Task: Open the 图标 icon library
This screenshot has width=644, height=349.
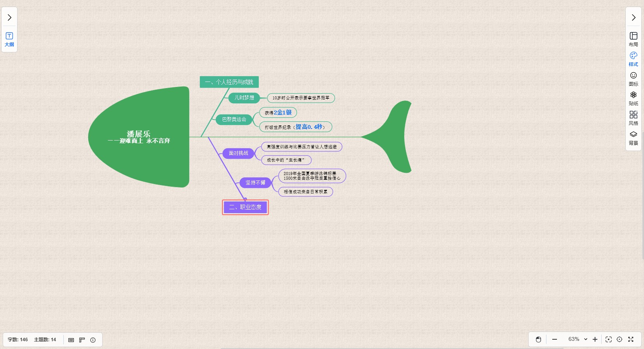Action: click(633, 79)
